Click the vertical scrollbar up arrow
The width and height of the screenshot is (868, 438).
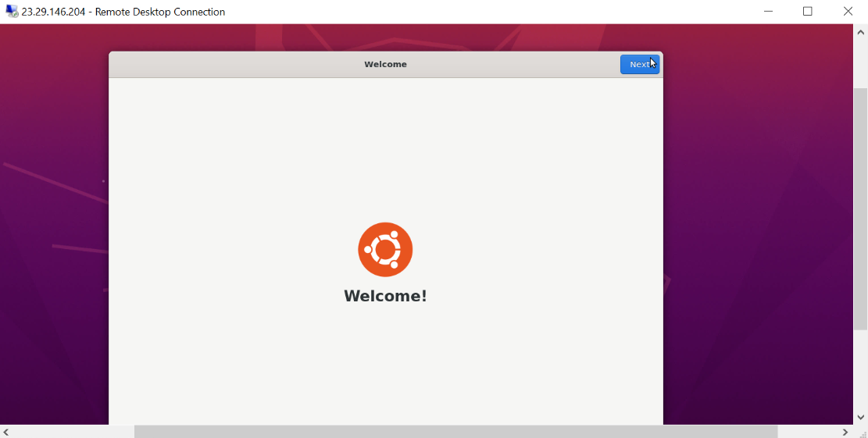861,32
